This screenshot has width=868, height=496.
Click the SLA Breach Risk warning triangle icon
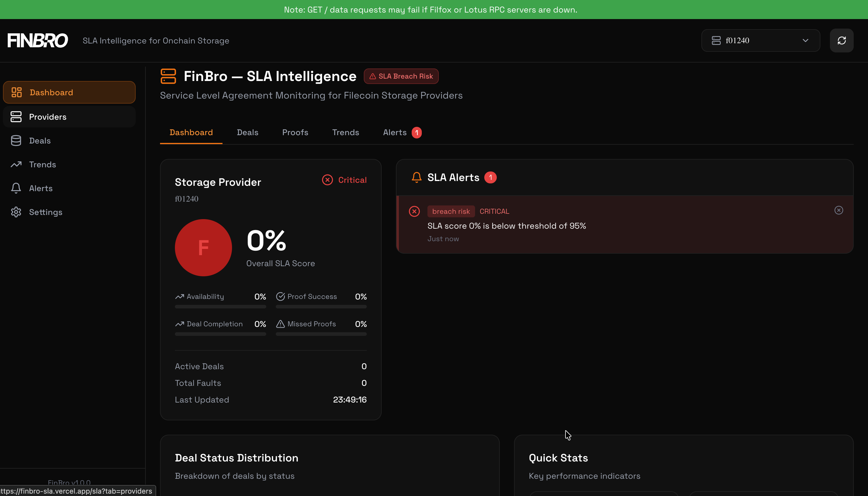tap(373, 76)
